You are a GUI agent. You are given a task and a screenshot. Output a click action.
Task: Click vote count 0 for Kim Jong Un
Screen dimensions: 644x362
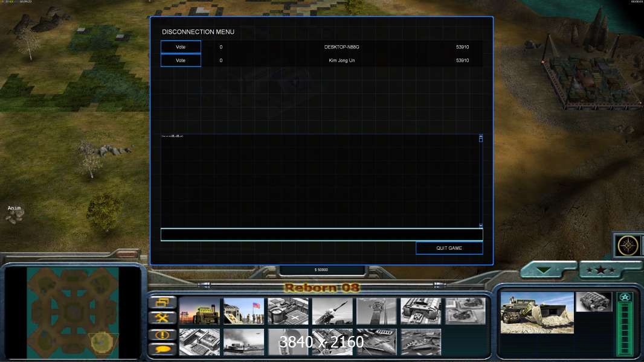click(221, 60)
